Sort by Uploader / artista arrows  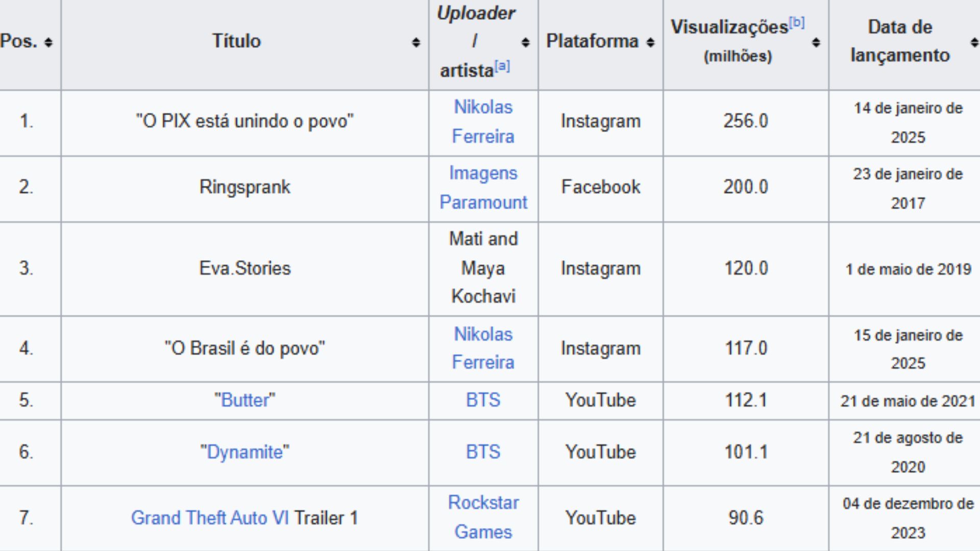(526, 42)
